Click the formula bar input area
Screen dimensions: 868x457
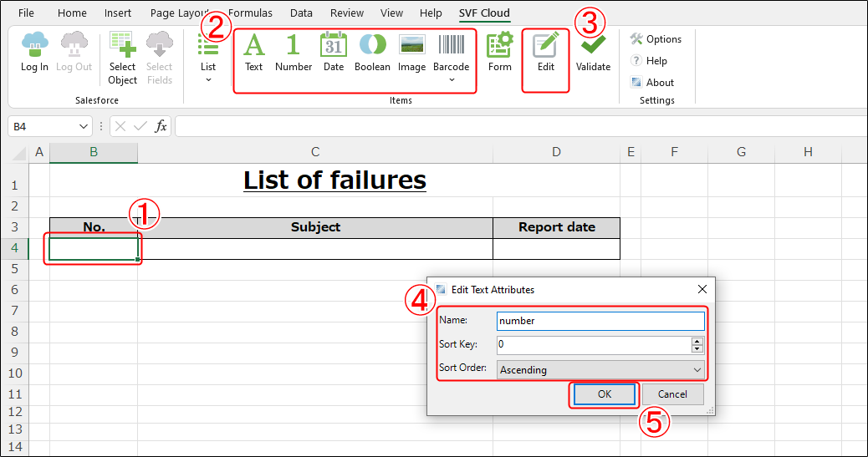(521, 127)
